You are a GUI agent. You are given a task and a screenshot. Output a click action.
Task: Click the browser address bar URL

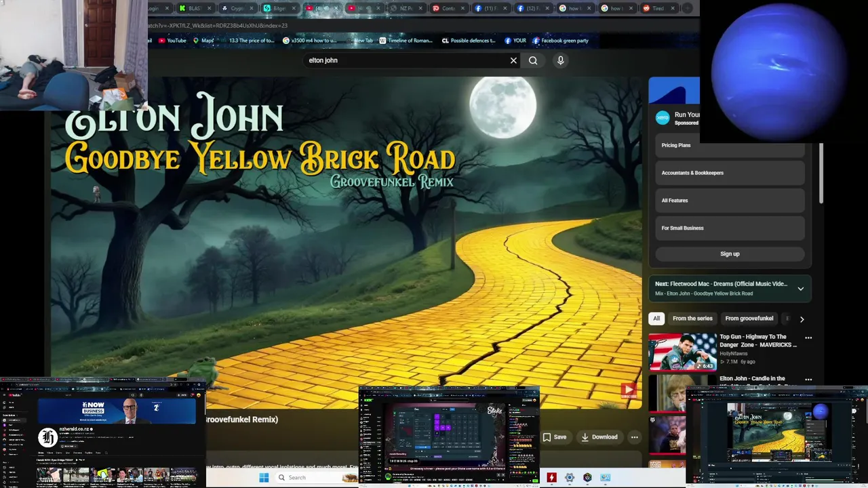(217, 26)
